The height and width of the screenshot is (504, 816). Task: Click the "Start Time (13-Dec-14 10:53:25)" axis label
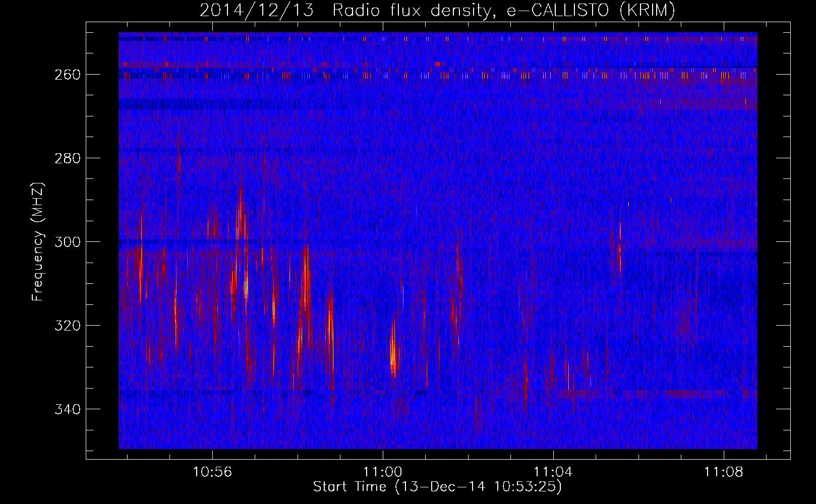437,487
